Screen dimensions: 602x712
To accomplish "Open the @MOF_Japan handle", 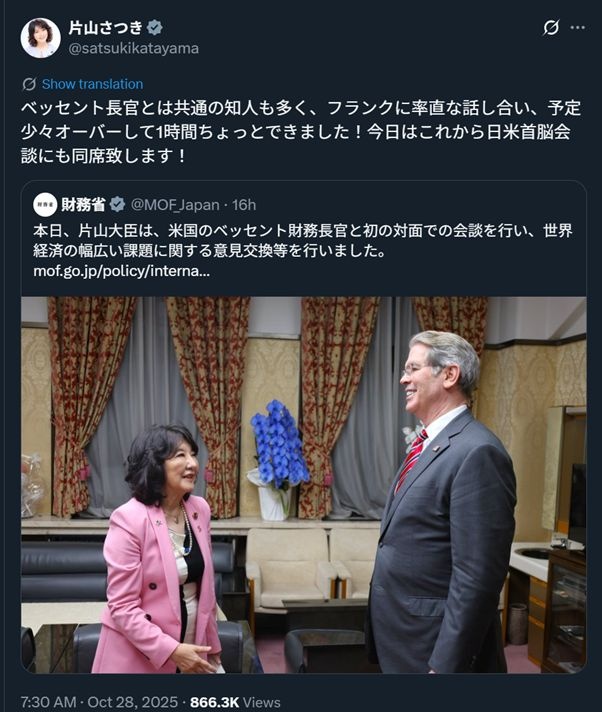I will 175,205.
